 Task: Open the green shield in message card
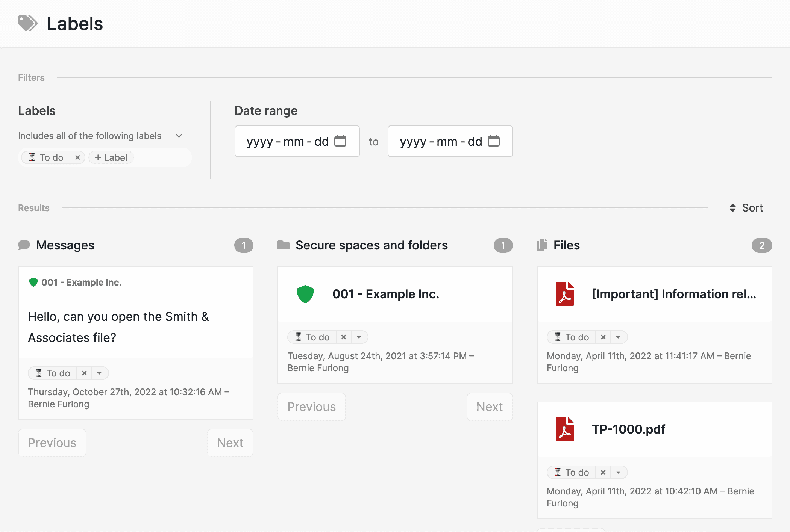[x=33, y=282]
